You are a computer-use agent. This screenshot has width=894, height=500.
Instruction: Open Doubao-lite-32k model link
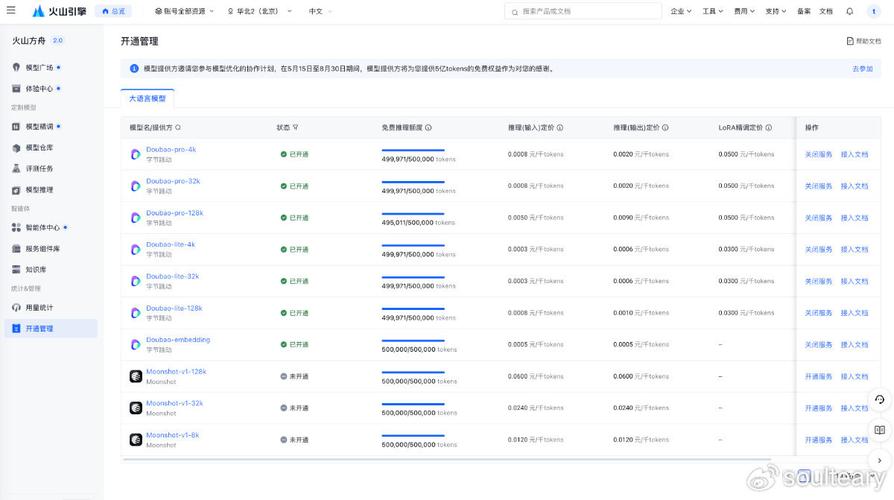click(x=172, y=276)
